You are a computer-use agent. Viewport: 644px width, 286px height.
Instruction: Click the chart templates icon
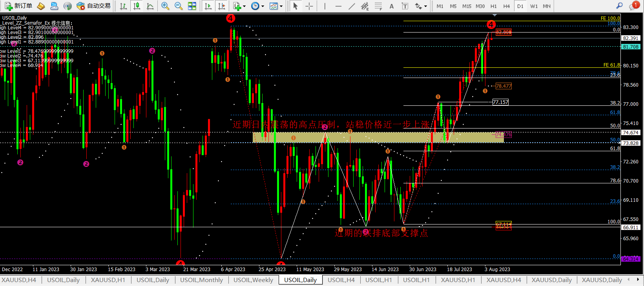(274, 6)
